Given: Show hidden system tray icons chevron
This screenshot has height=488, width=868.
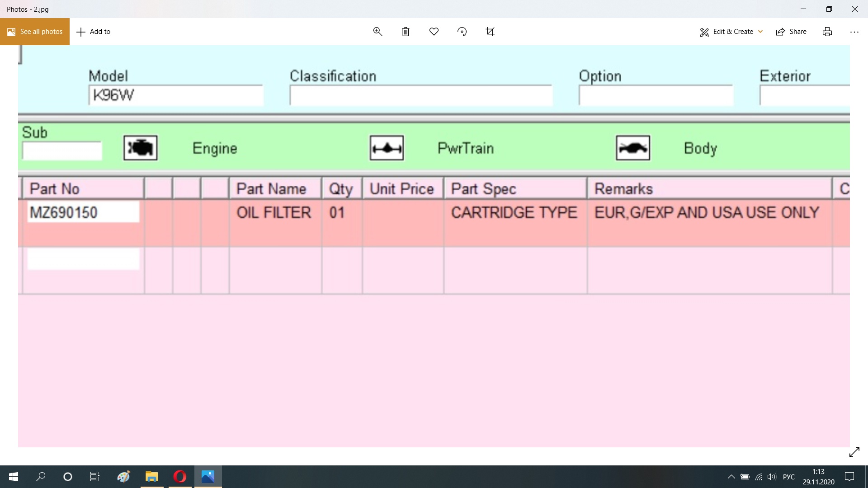Looking at the screenshot, I should 731,477.
